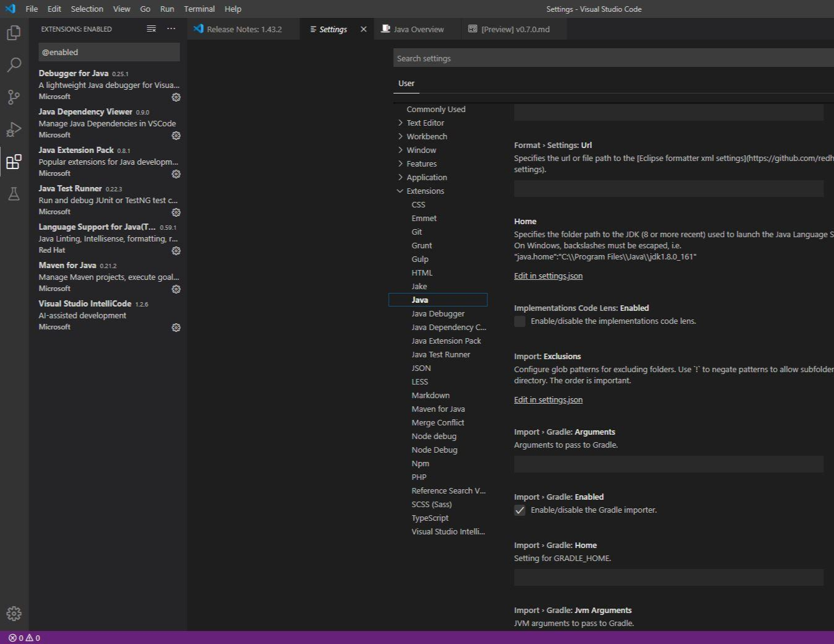This screenshot has width=834, height=644.
Task: Click the VS Code logo icon
Action: pos(10,9)
